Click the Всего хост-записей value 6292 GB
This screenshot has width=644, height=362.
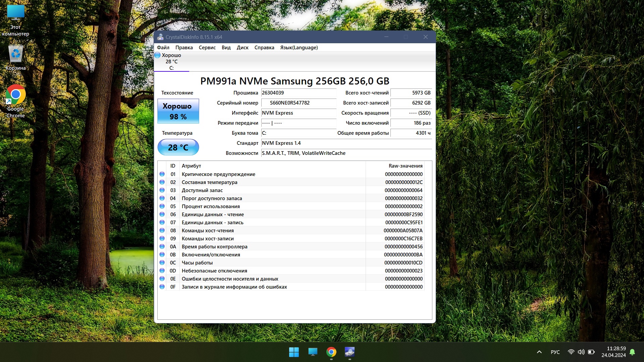click(411, 103)
